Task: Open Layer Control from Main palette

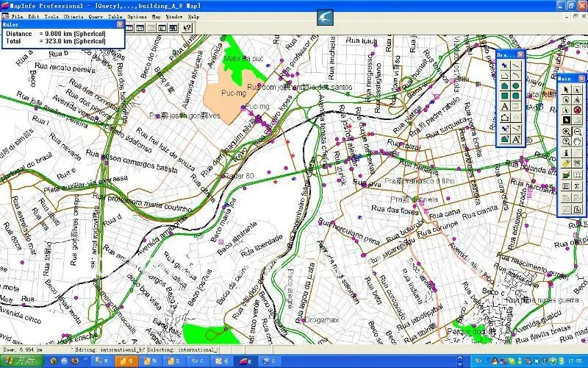Action: (566, 175)
